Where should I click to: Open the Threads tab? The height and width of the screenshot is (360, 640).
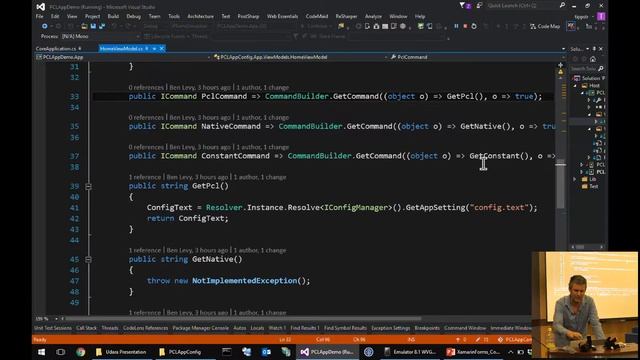click(110, 328)
